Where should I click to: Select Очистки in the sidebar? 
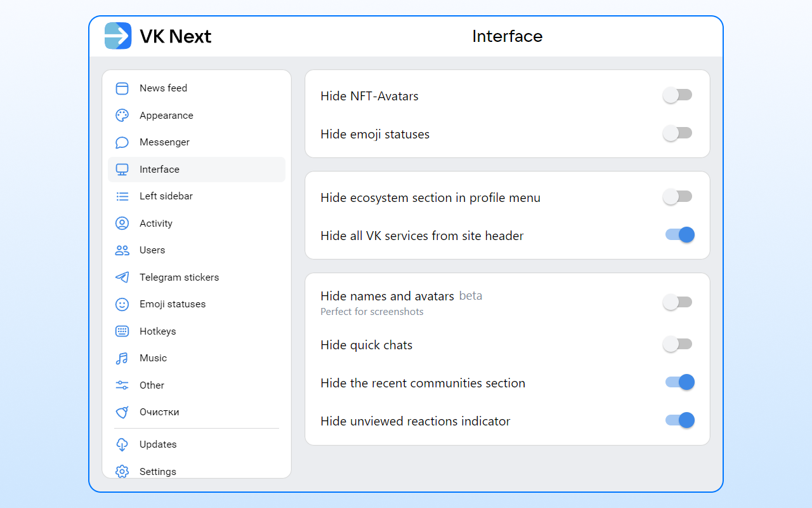159,412
